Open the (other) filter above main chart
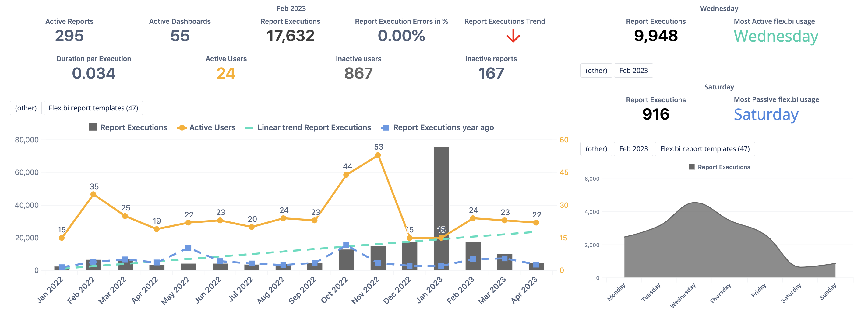The height and width of the screenshot is (320, 868). 26,108
